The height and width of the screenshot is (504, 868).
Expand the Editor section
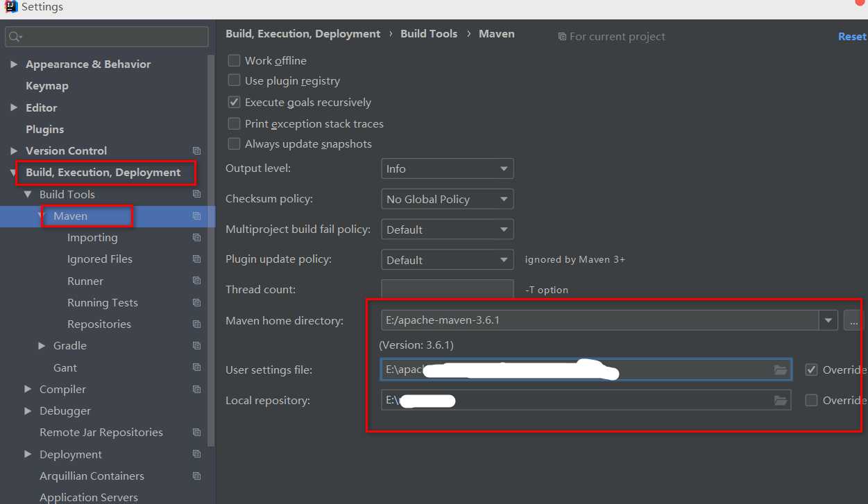point(14,108)
